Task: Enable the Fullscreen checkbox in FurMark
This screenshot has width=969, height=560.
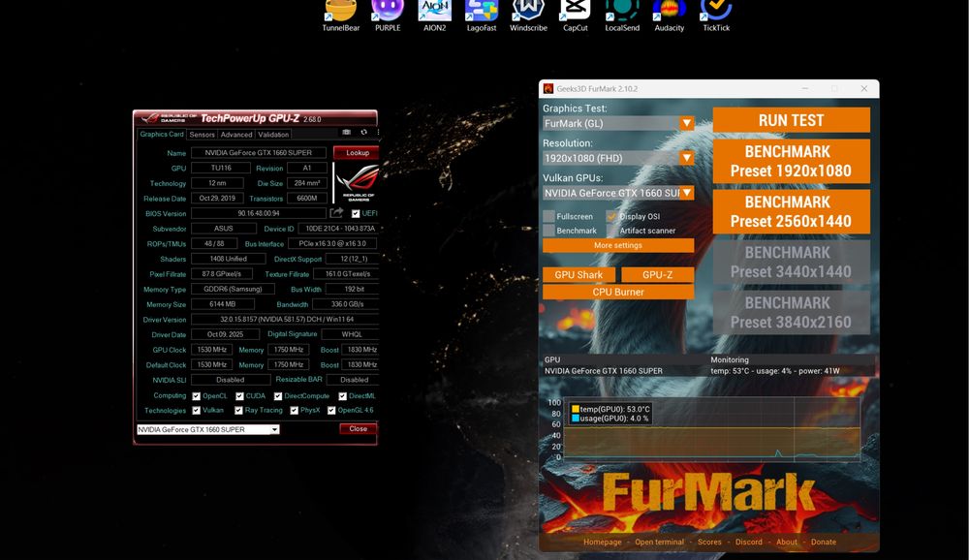Action: [548, 216]
